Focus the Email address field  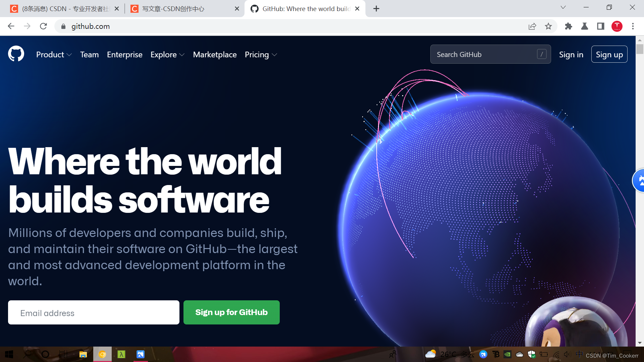coord(94,312)
